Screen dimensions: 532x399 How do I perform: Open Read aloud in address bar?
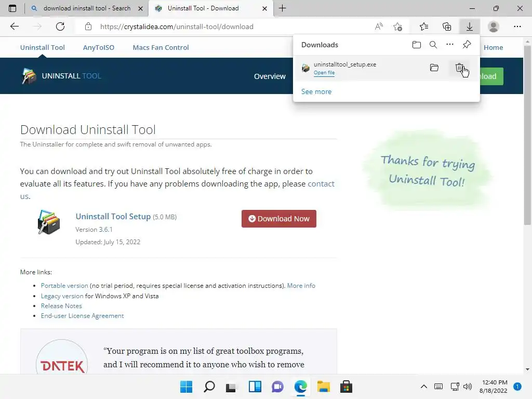[x=379, y=26]
